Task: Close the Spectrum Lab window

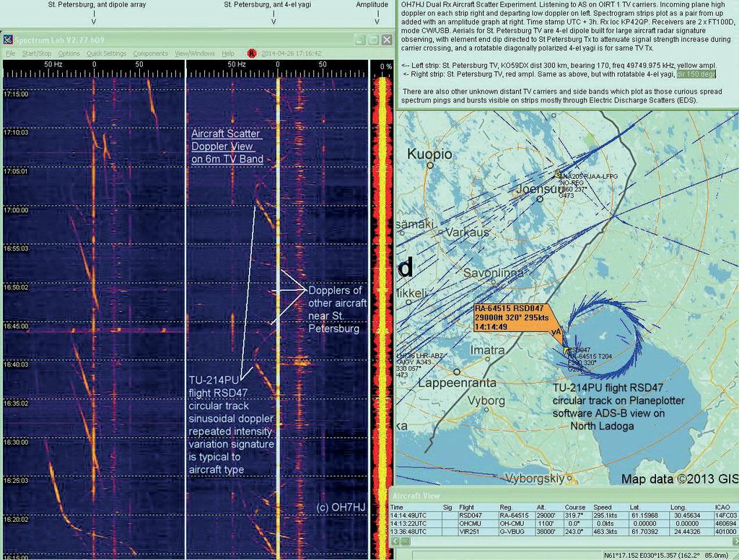Action: [387, 40]
